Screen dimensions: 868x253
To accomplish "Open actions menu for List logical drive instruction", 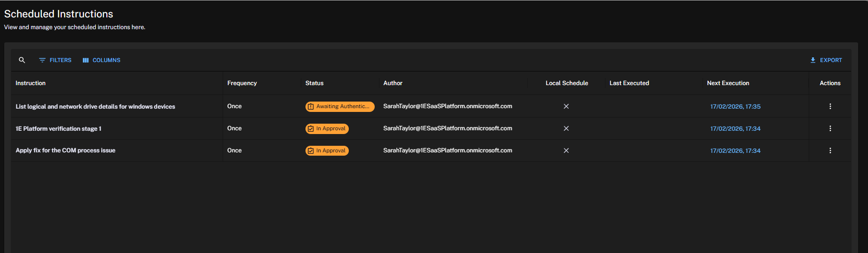I will [830, 106].
